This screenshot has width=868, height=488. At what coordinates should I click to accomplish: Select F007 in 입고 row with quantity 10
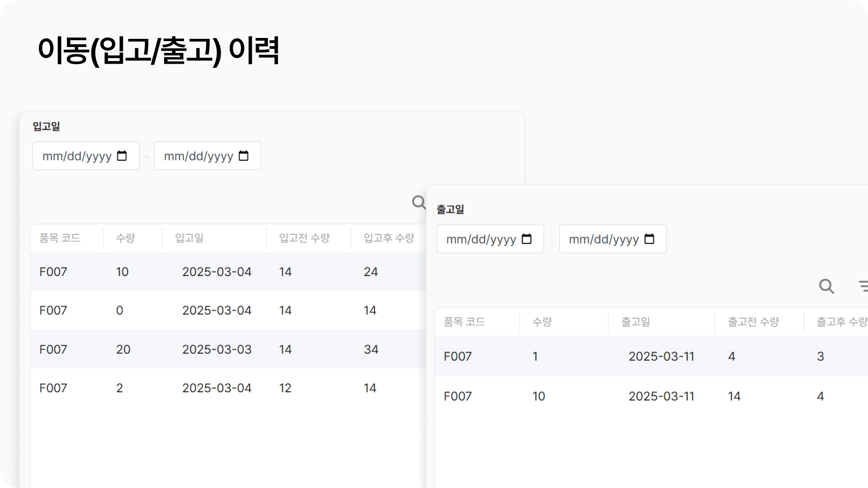[x=53, y=272]
